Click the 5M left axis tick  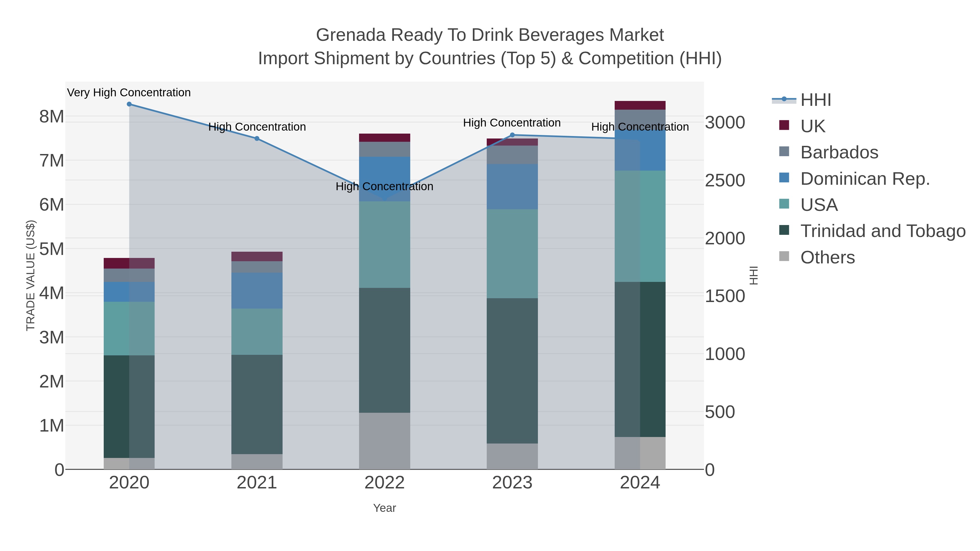52,249
